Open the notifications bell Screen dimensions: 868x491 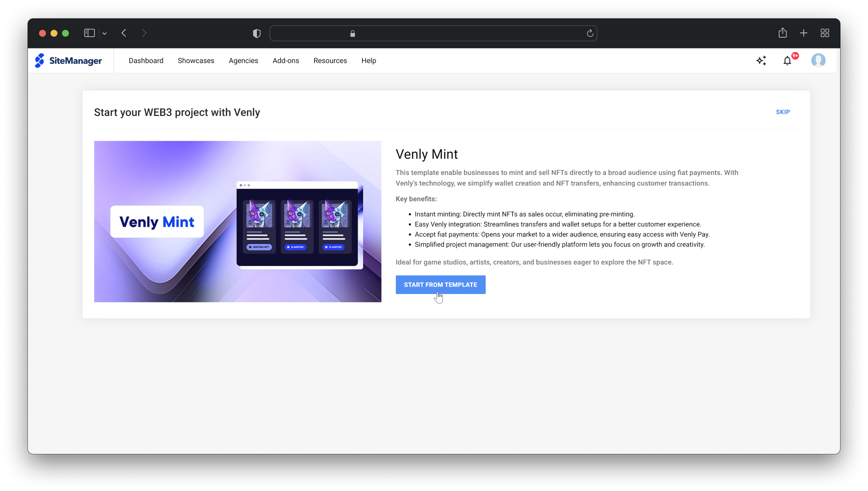(x=787, y=61)
